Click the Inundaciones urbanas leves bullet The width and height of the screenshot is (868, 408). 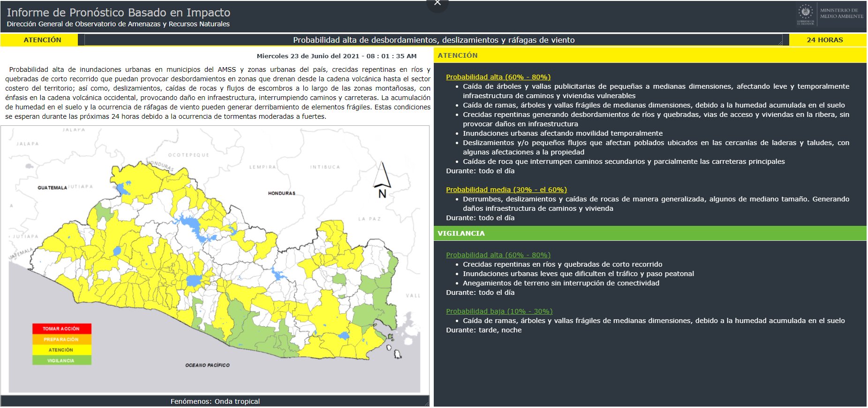coord(578,274)
